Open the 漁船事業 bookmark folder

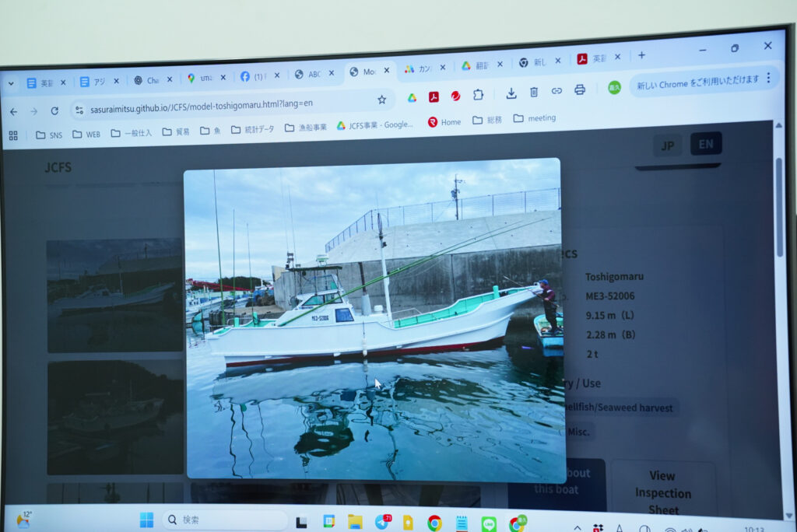tap(305, 128)
